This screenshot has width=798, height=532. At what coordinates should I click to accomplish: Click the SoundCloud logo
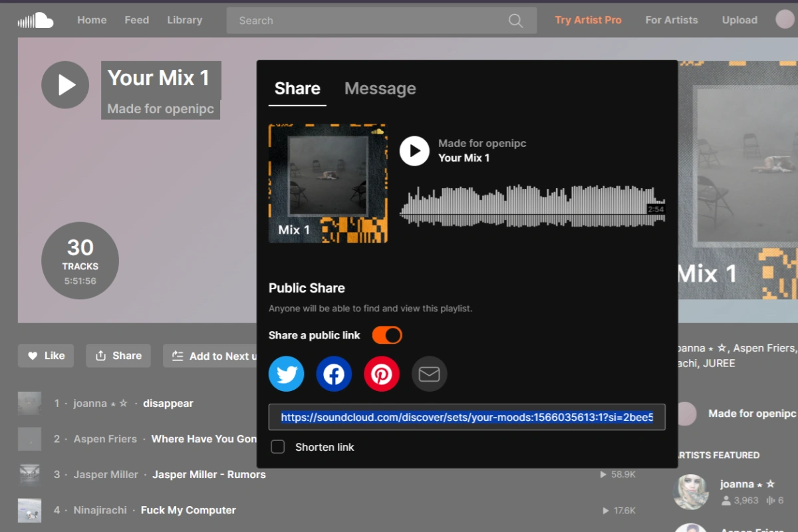pyautogui.click(x=36, y=21)
